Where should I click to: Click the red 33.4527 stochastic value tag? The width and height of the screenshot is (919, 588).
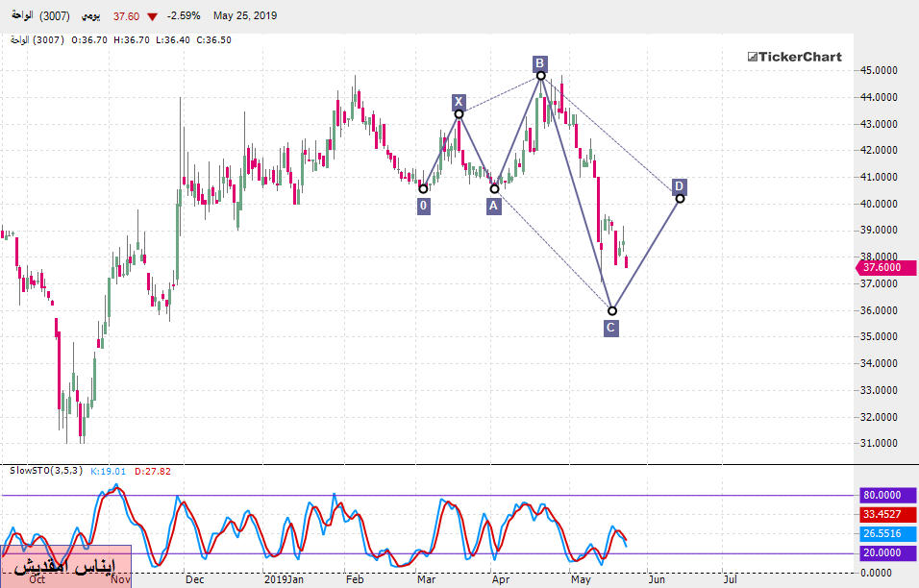(x=883, y=514)
